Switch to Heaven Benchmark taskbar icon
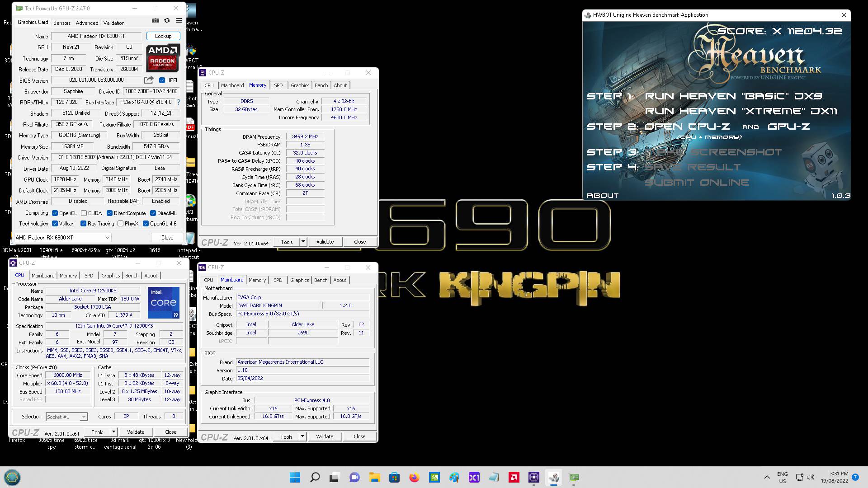Viewport: 868px width, 488px height. click(554, 477)
